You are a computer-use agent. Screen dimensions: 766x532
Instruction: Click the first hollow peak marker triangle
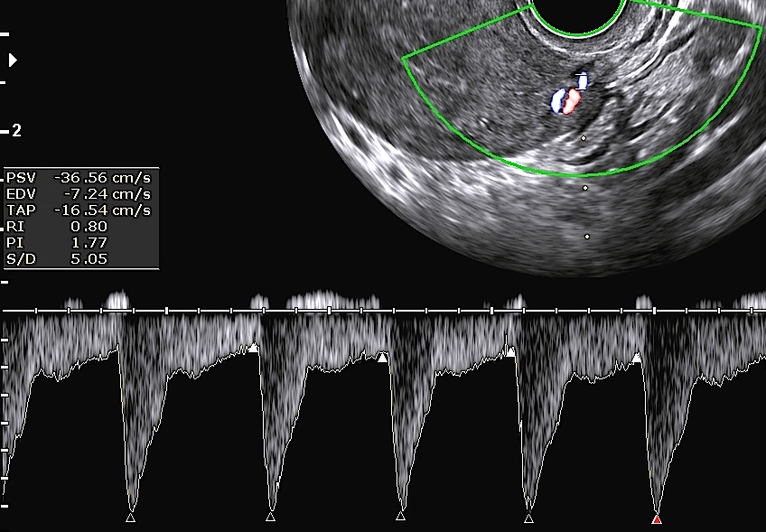point(130,518)
